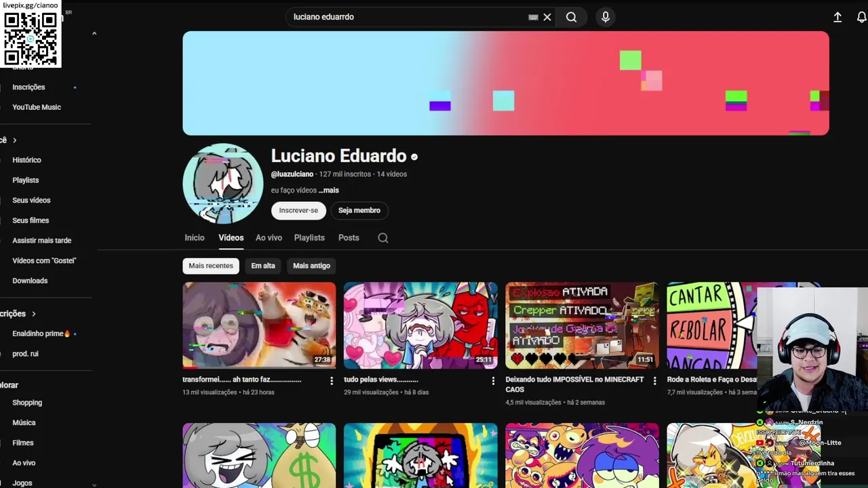This screenshot has width=868, height=488.
Task: Open the money bag '$' video thumbnail
Action: click(259, 455)
